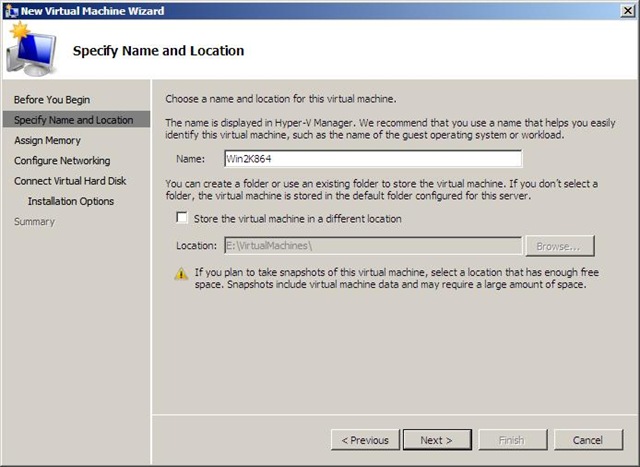
Task: Enable storing the virtual machine elsewhere
Action: tap(182, 218)
